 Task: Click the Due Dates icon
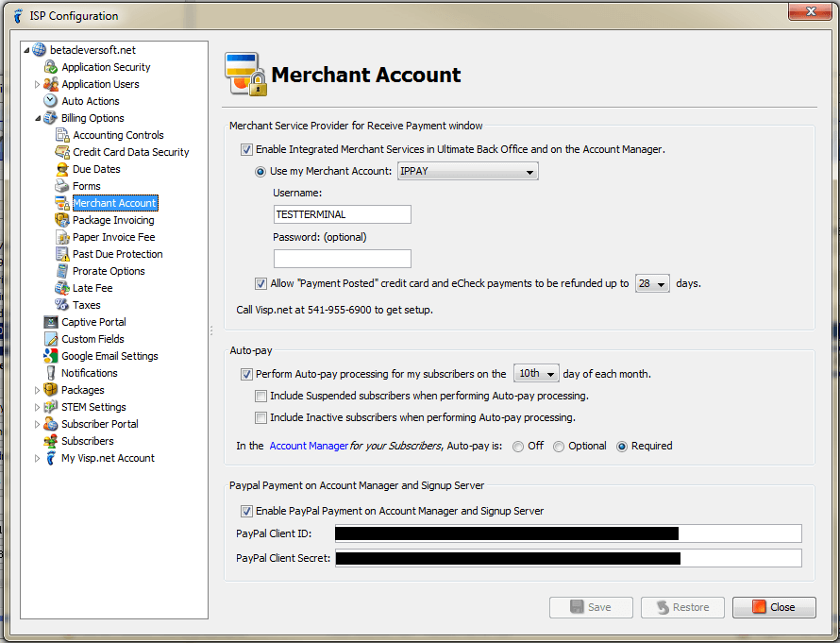[x=62, y=169]
